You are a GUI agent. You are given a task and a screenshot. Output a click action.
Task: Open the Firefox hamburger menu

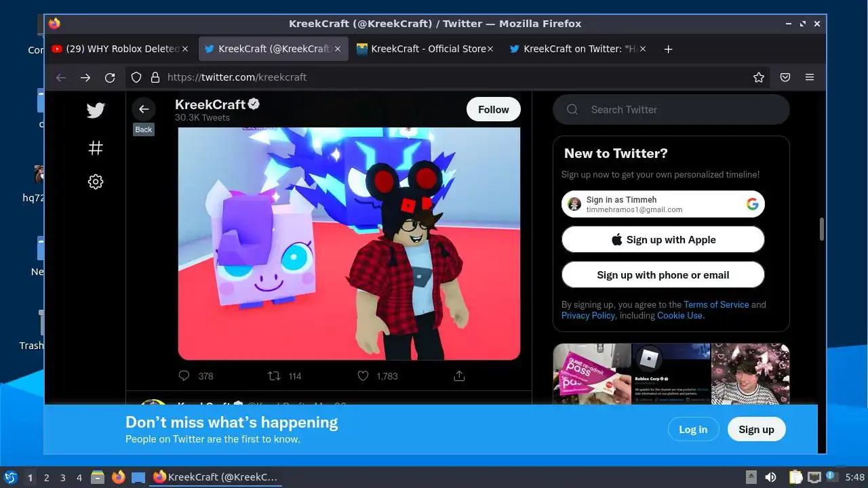pos(810,77)
